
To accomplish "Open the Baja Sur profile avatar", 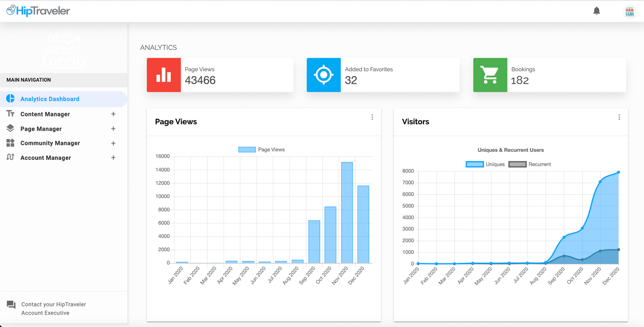I will coord(629,12).
